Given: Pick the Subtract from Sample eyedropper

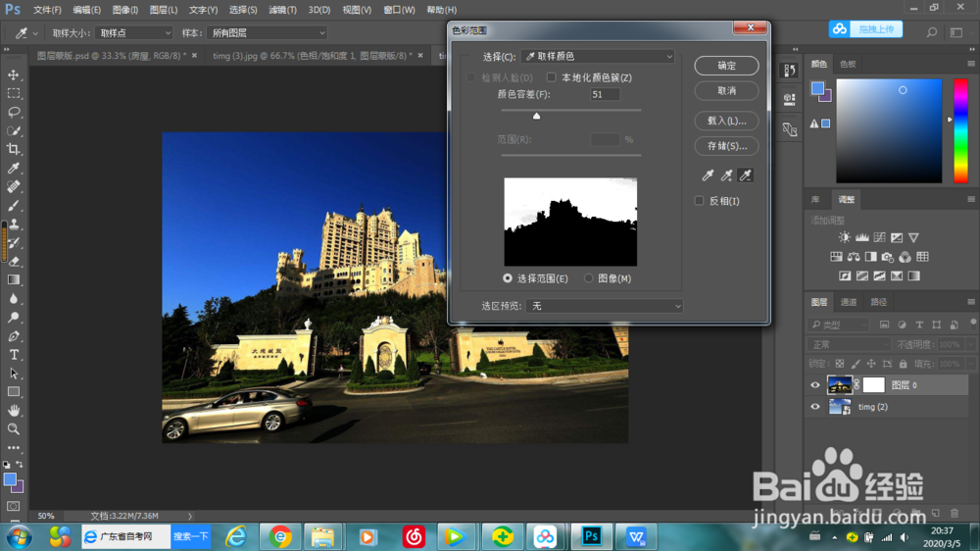Looking at the screenshot, I should pos(746,175).
